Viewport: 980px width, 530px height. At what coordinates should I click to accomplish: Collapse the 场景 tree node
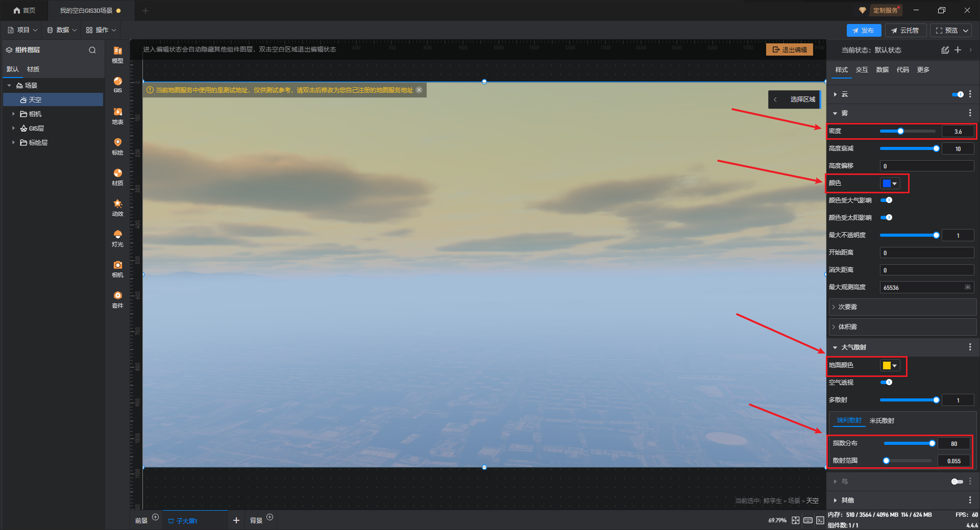click(x=9, y=86)
